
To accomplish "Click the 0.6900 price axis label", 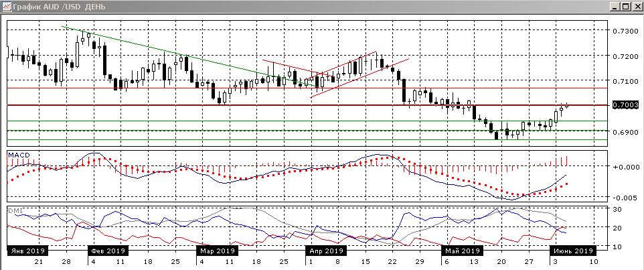I will click(624, 132).
